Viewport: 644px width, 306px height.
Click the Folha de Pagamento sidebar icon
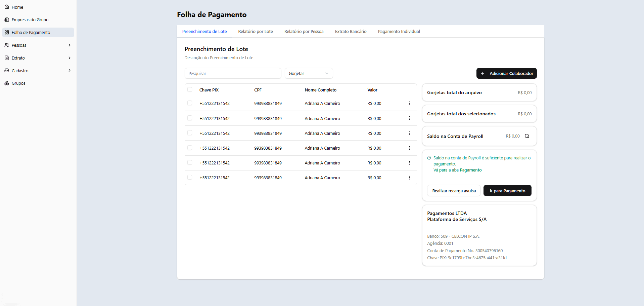pos(7,33)
